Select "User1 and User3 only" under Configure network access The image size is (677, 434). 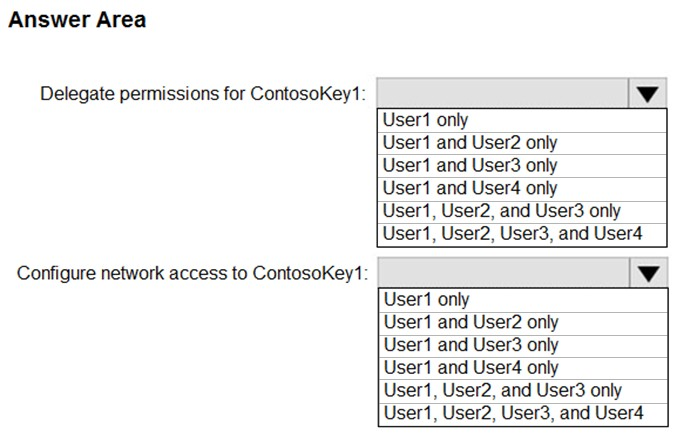[x=523, y=345]
